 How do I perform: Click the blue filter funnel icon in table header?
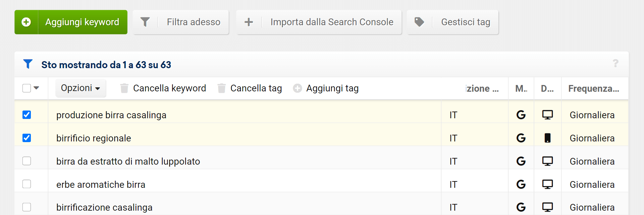(28, 64)
